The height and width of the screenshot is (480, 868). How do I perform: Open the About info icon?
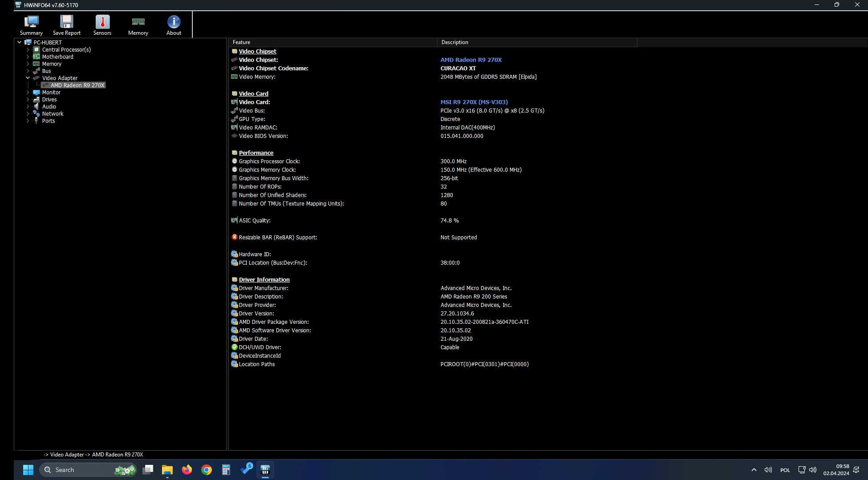tap(174, 25)
